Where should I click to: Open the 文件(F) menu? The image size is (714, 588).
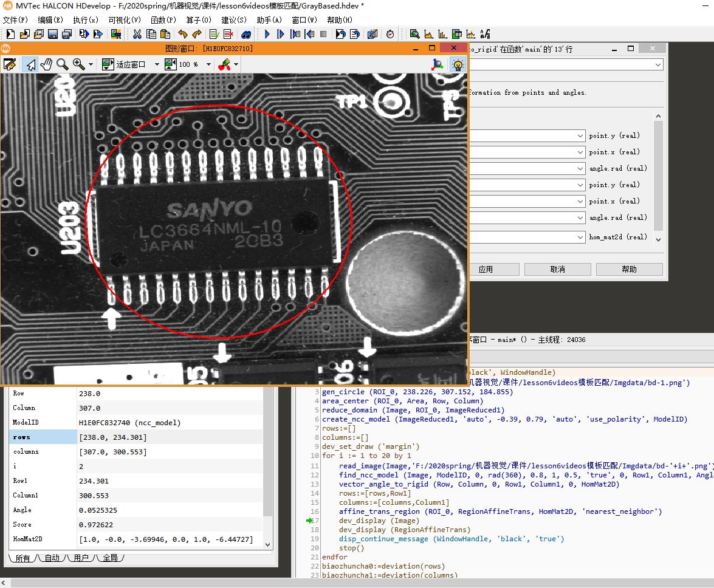click(15, 20)
